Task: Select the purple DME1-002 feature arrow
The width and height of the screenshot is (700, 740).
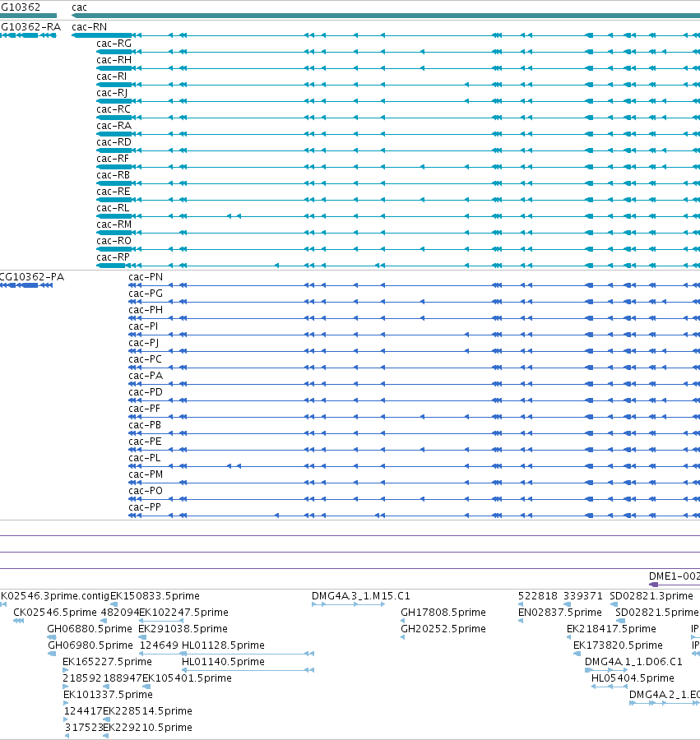Action: [x=675, y=585]
